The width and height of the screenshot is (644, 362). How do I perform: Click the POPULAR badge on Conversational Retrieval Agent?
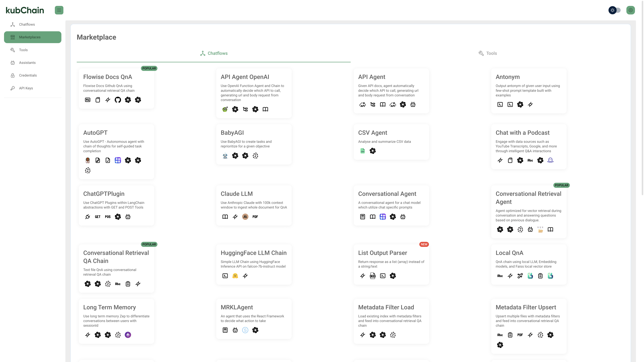(x=561, y=185)
